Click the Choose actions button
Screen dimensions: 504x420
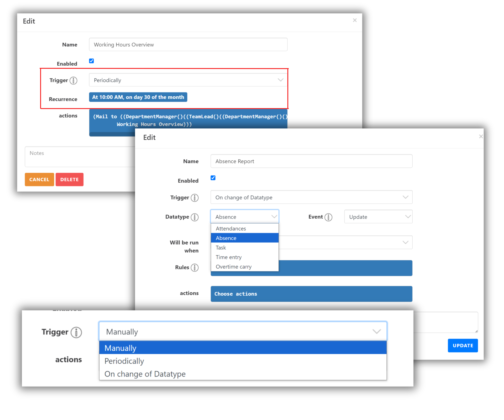(311, 294)
